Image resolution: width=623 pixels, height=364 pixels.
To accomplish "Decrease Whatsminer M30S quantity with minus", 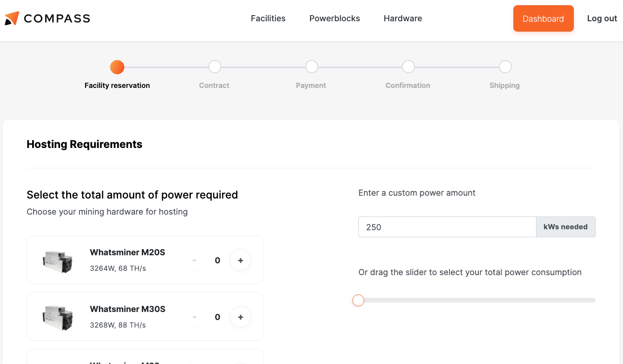I will tap(194, 317).
